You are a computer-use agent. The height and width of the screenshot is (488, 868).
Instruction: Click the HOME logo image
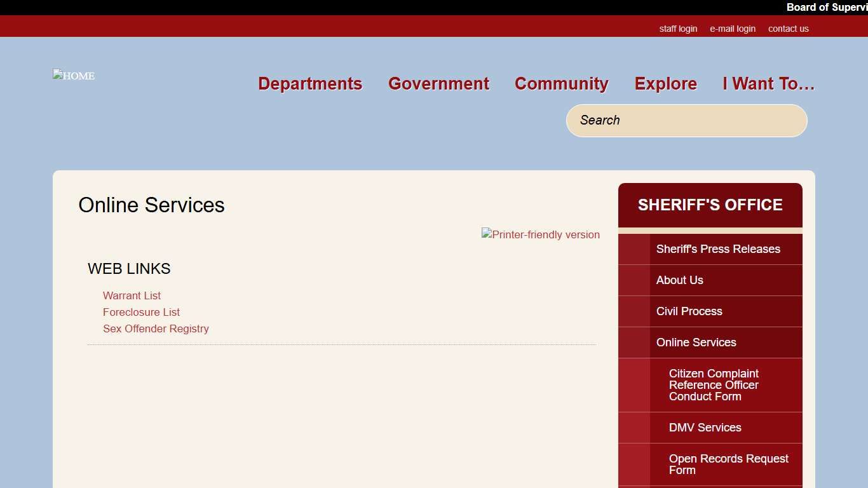click(73, 75)
